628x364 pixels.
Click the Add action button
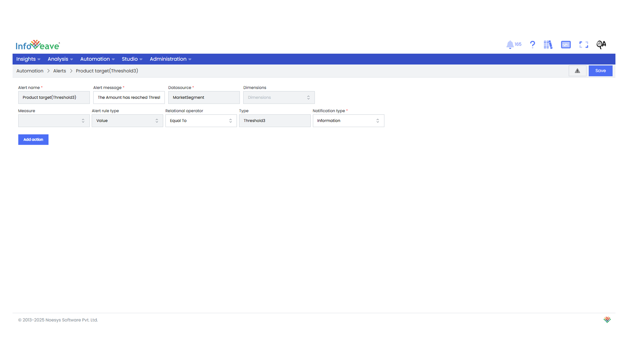tap(33, 140)
